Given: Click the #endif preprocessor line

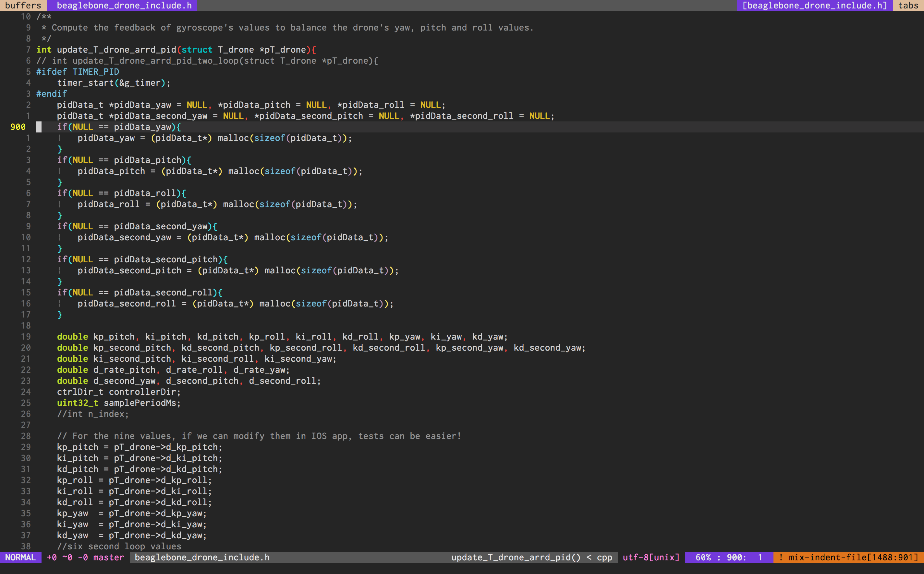Looking at the screenshot, I should tap(52, 94).
